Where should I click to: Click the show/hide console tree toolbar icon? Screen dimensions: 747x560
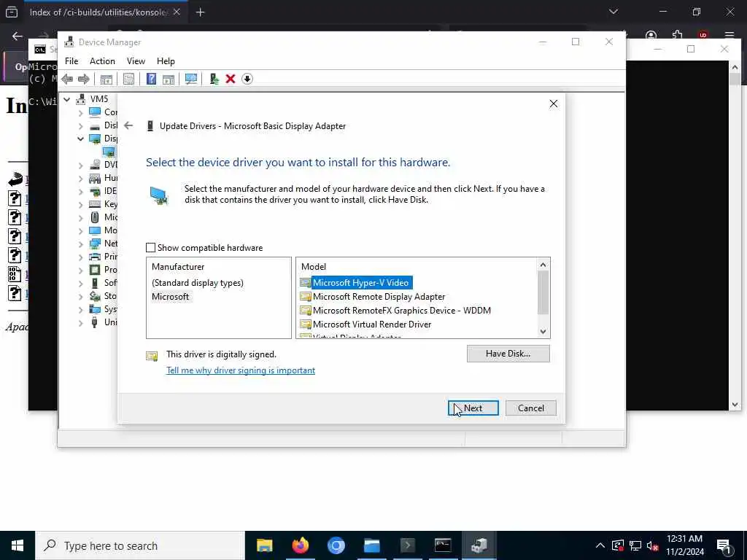[107, 79]
